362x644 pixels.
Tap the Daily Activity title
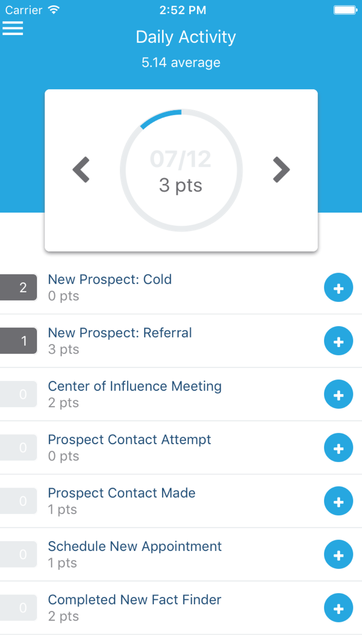(186, 37)
